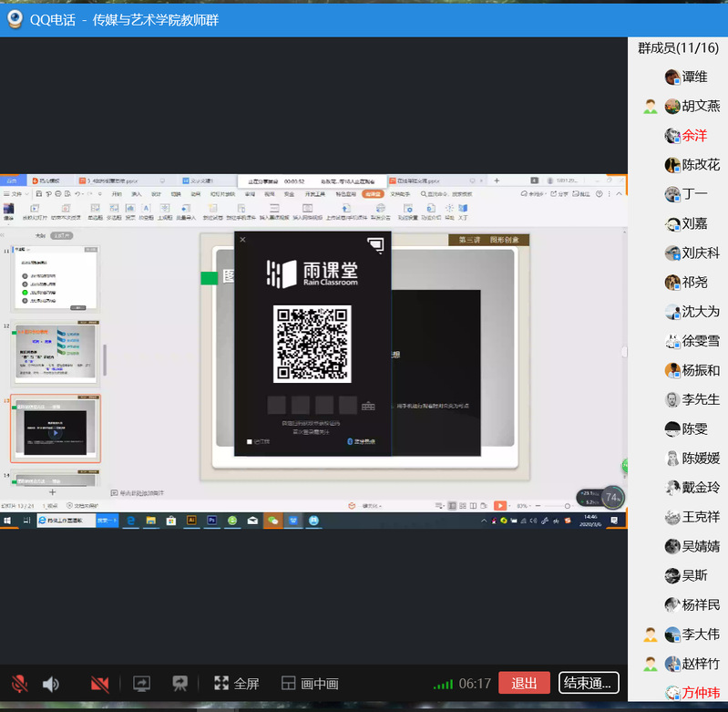Click the 雨课堂 QR code image
Viewport: 728px width, 712px height.
pos(312,344)
